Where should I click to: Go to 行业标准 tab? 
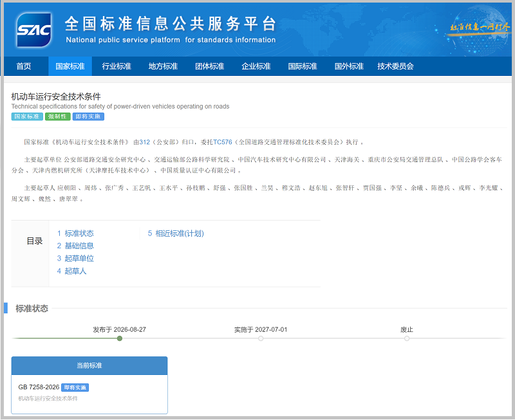pyautogui.click(x=117, y=66)
